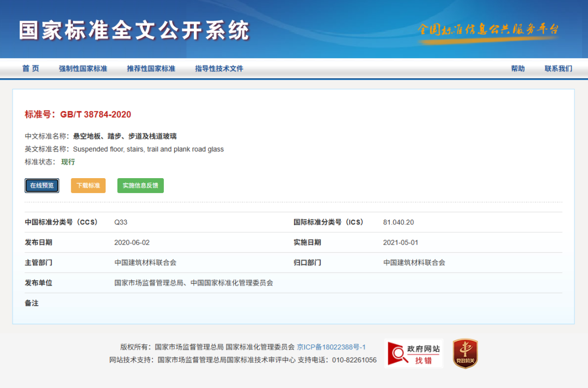Click the ICS value 81.040.20
588x388 pixels.
(x=399, y=222)
